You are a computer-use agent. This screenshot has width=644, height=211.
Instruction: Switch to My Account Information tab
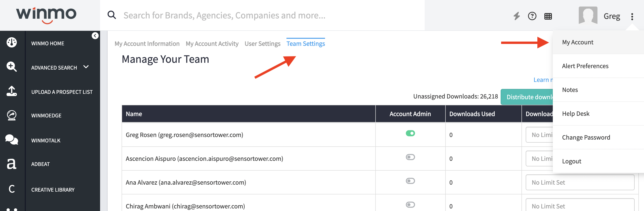point(147,44)
